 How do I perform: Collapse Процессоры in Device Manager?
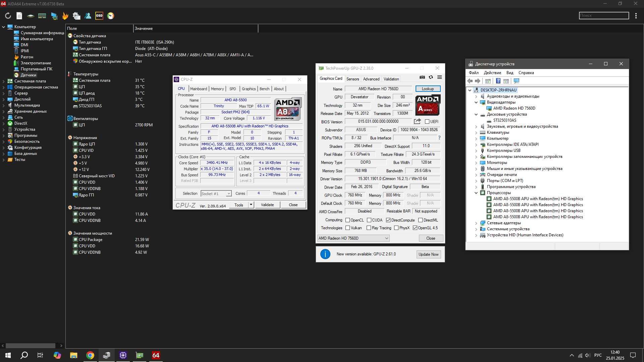tap(476, 193)
